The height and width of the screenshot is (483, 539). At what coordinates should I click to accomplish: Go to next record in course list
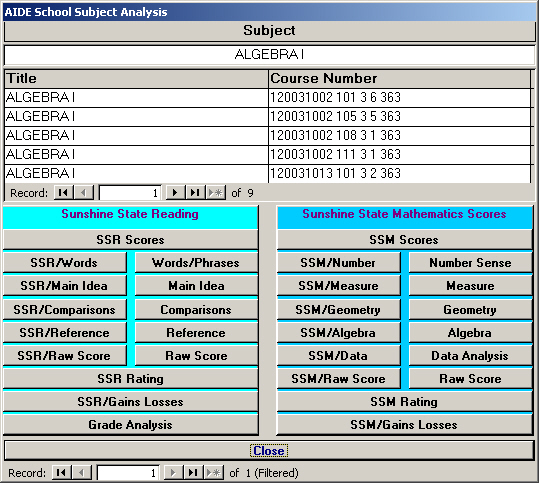point(175,193)
